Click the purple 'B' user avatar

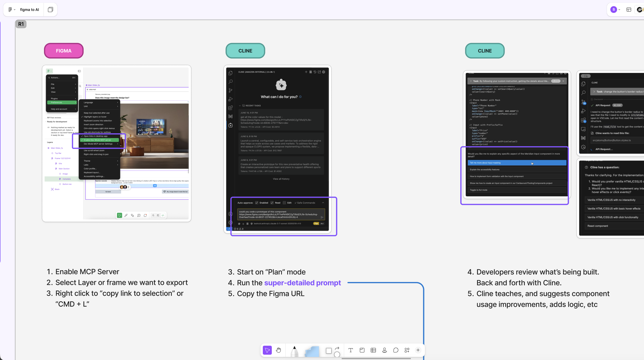pyautogui.click(x=614, y=10)
